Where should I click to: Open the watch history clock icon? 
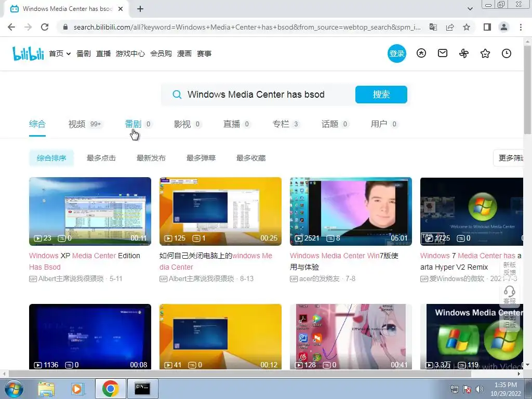click(x=507, y=54)
